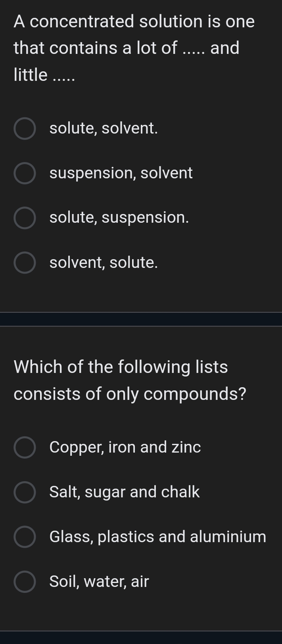
Task: Click the 'solute, solvent.' answer text
Action: [x=104, y=128]
